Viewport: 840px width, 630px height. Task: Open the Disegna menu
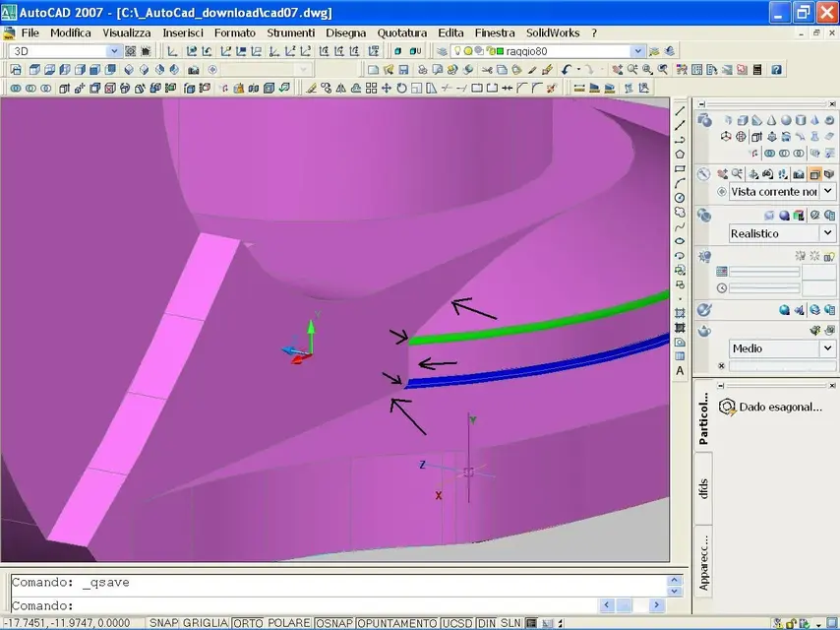345,32
